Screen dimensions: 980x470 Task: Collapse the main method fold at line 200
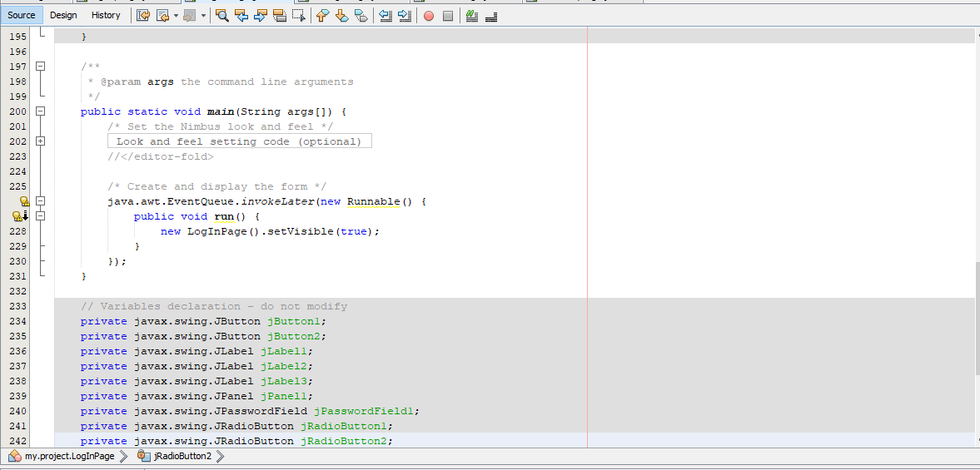coord(41,111)
